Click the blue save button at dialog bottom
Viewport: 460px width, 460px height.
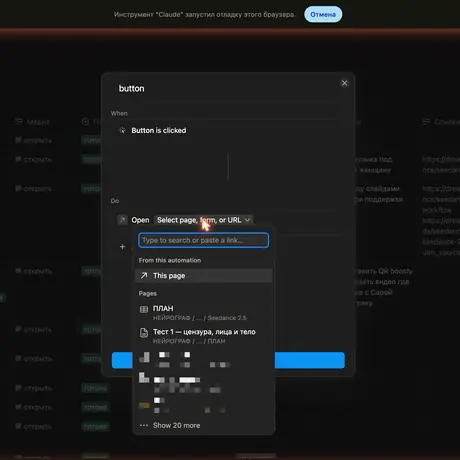[x=228, y=360]
